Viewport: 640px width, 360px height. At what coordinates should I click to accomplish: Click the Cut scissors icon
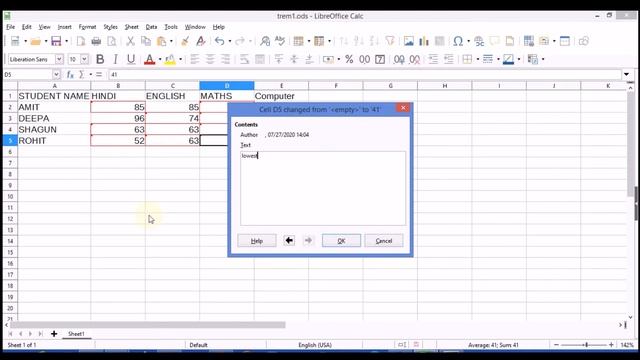click(130, 41)
